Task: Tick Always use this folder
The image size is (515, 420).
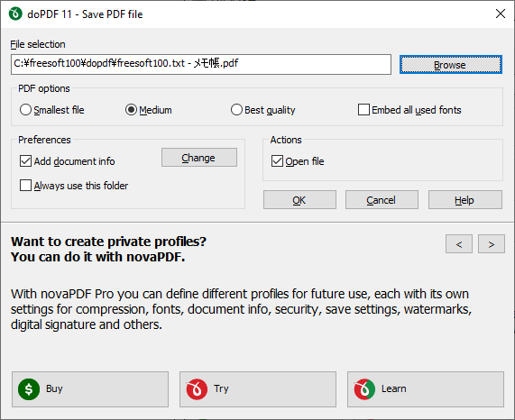Action: click(x=25, y=186)
